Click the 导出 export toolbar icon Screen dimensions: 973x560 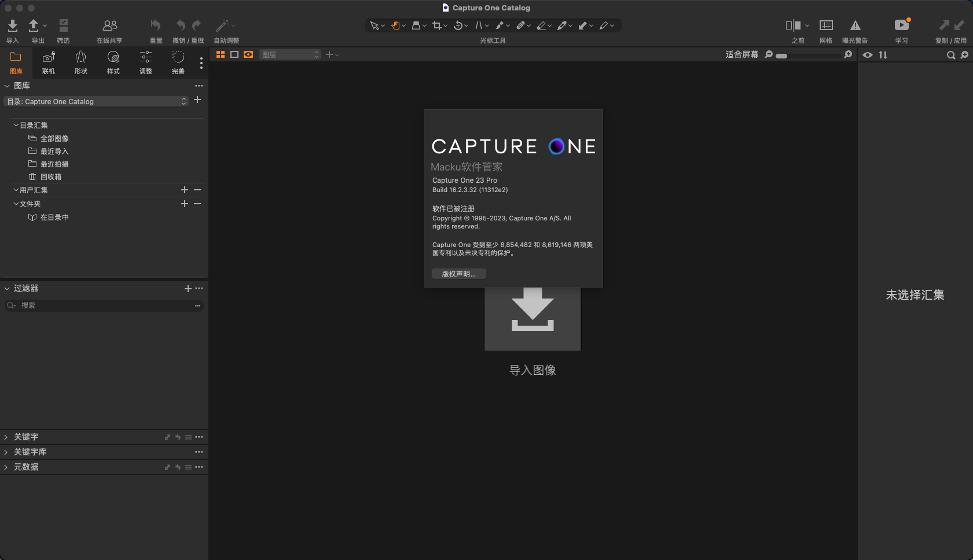34,25
